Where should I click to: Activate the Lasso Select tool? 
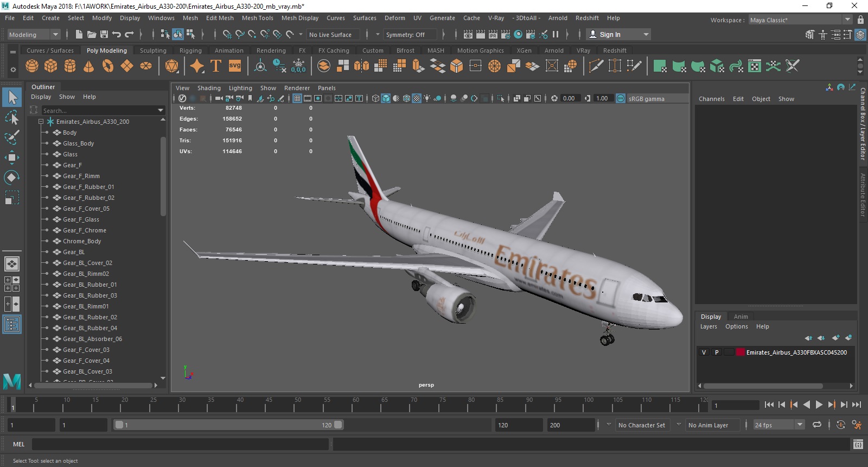[x=12, y=118]
